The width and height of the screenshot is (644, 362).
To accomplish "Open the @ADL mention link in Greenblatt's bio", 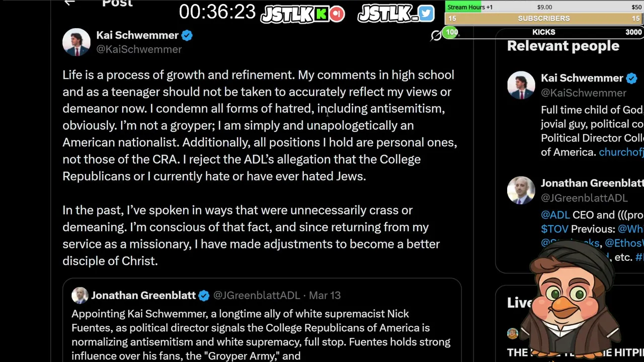I will tap(555, 215).
